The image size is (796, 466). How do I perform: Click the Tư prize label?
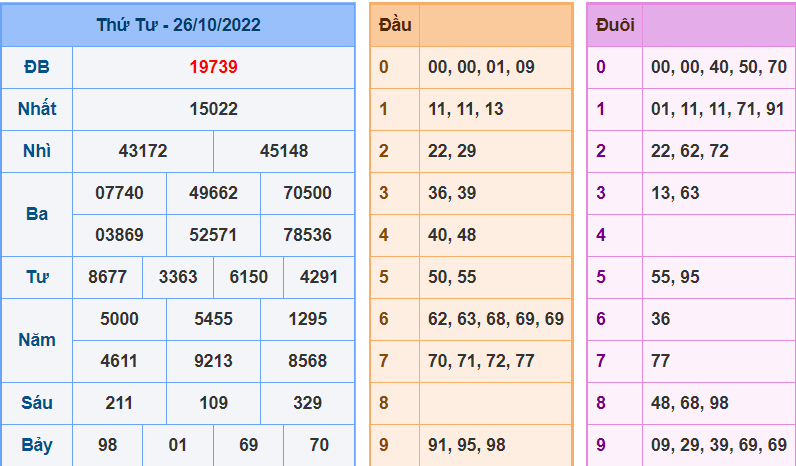[37, 277]
